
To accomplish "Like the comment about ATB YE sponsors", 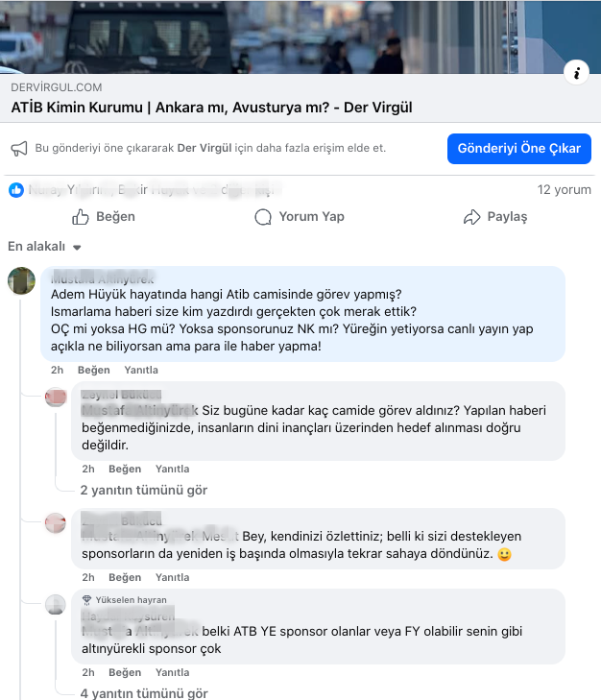I will (x=125, y=672).
